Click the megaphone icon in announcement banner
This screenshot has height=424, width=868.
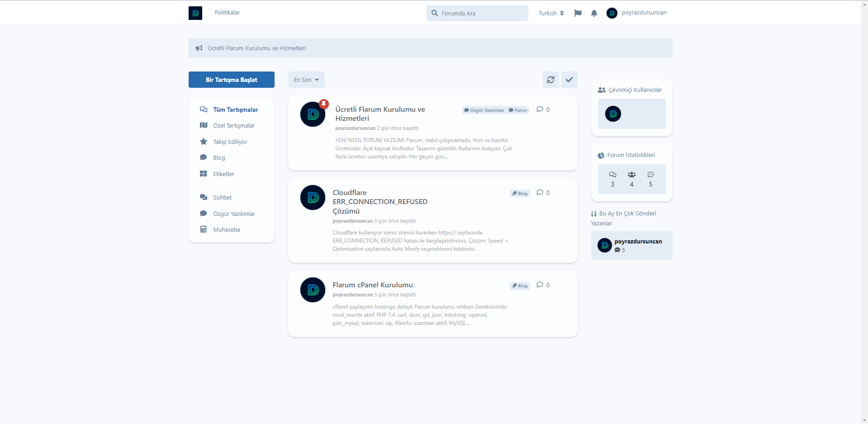[199, 48]
